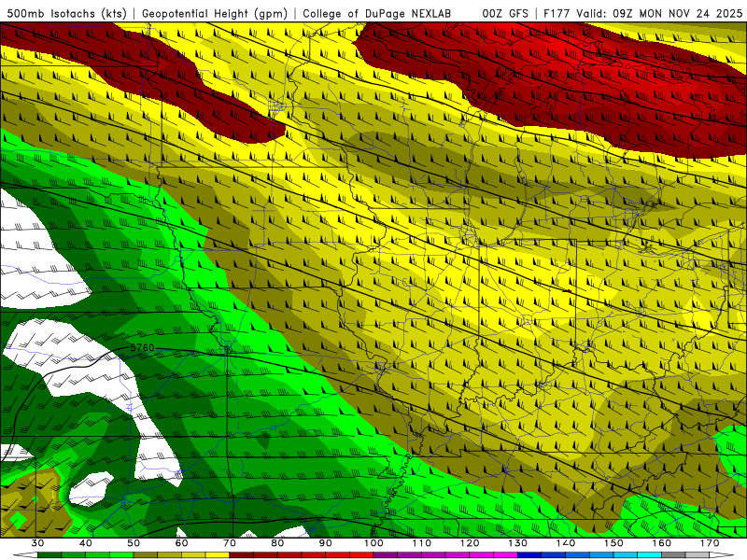Click the olive swatch starting at 50

pos(146,555)
